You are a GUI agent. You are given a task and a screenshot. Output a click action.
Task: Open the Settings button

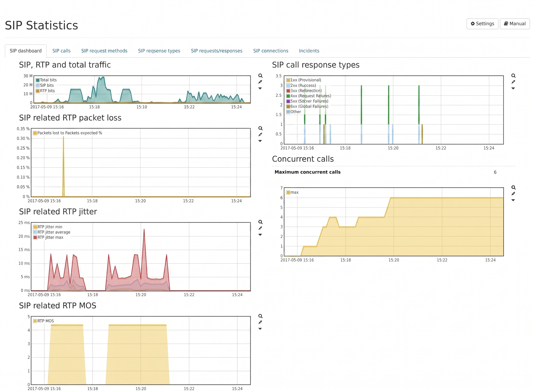482,24
